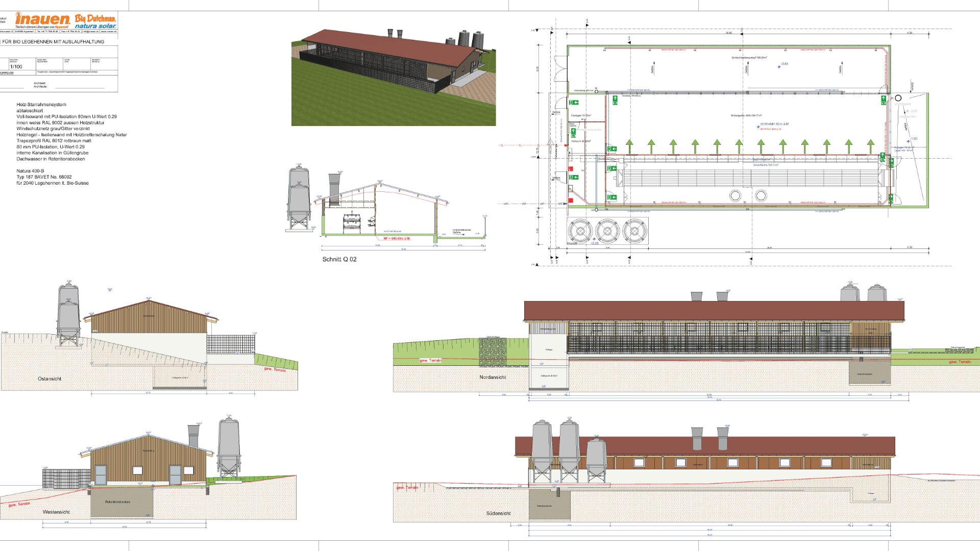Click the red fire extinguisher symbol on the plan
Viewport: 980px width, 551px height.
[x=570, y=168]
